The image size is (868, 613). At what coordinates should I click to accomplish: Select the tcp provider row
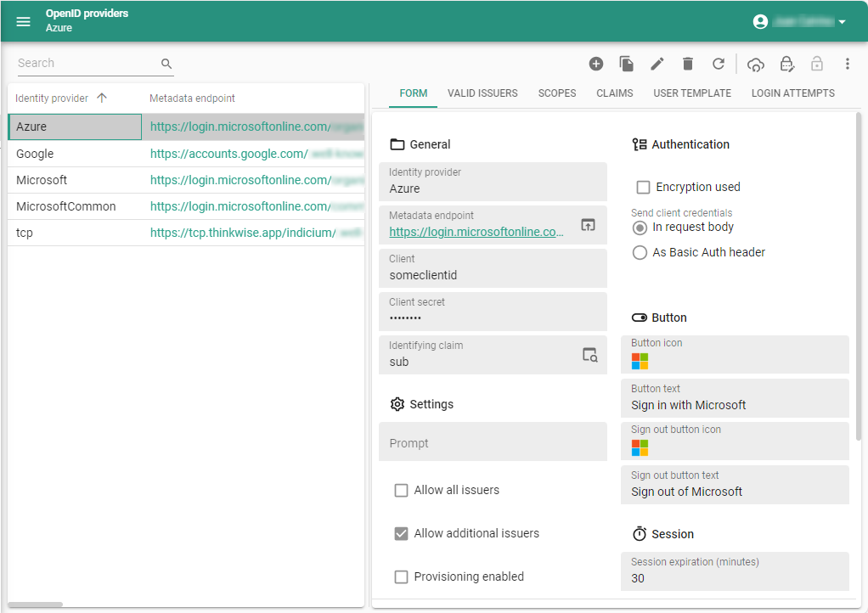pos(186,233)
